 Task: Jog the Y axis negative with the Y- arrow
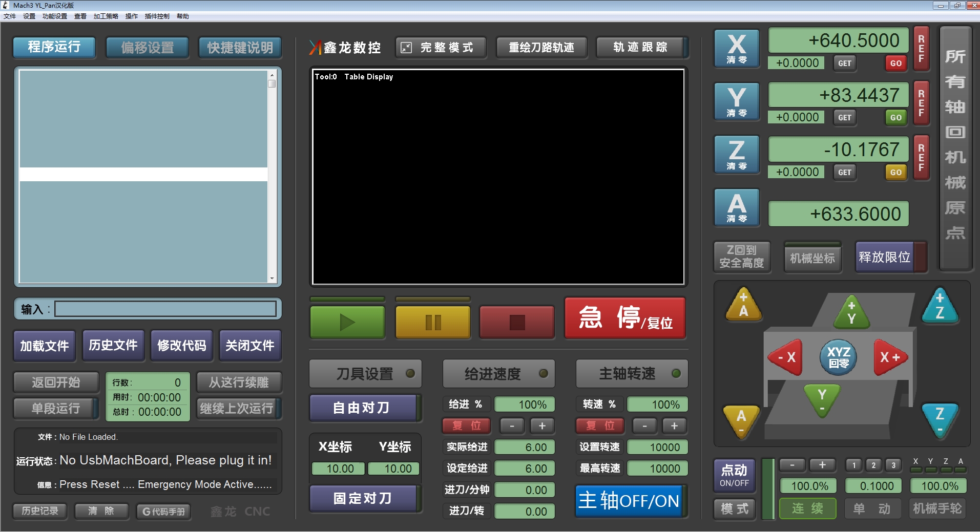point(822,400)
